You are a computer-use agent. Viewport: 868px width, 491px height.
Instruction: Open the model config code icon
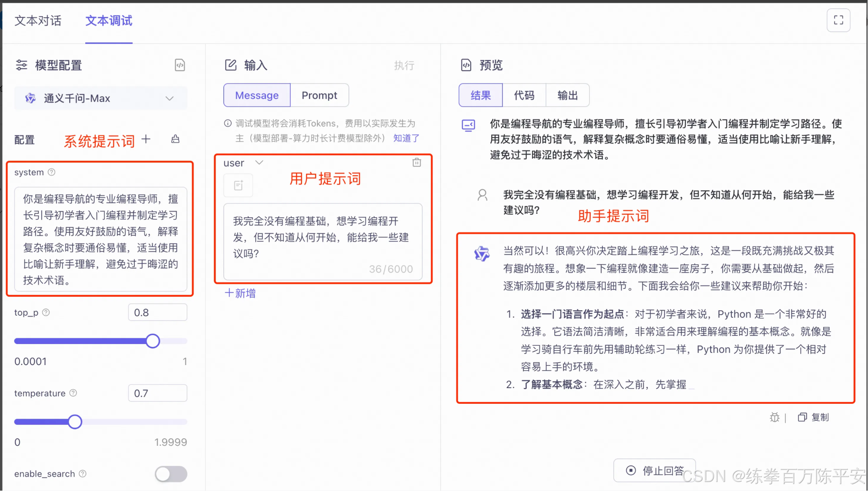180,65
